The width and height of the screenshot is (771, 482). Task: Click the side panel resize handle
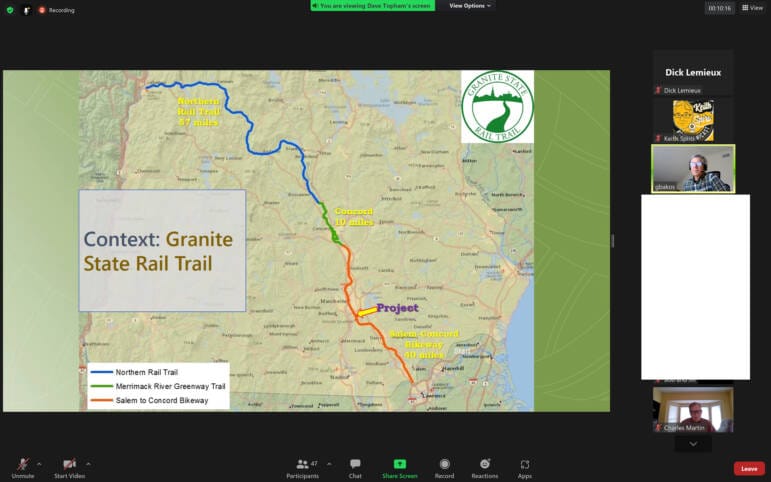(613, 241)
